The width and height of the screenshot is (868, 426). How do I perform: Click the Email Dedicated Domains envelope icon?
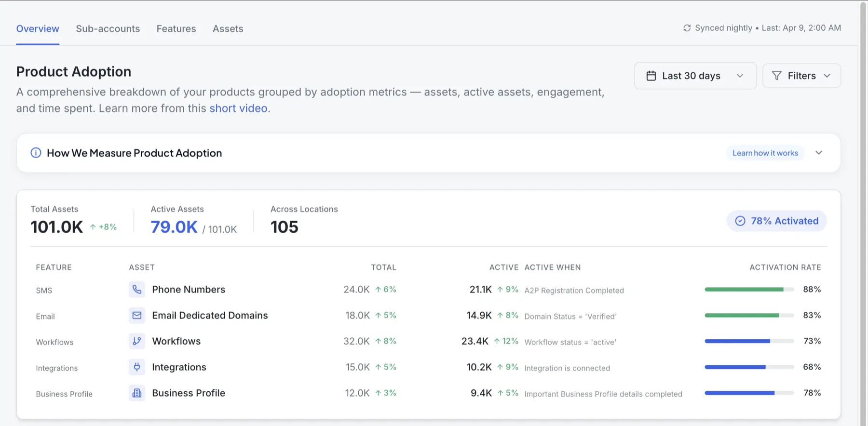pos(137,315)
